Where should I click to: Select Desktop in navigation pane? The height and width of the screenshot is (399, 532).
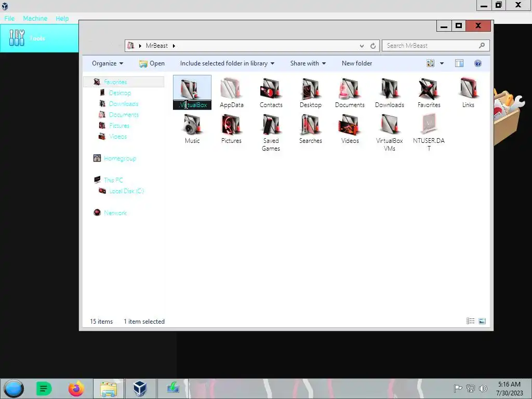tap(120, 92)
